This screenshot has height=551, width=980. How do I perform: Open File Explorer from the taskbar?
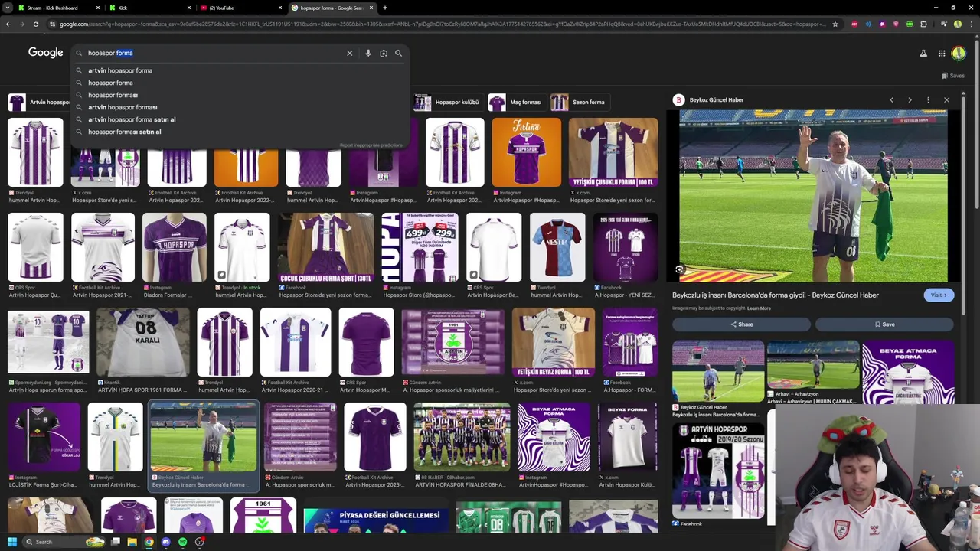[x=132, y=542]
